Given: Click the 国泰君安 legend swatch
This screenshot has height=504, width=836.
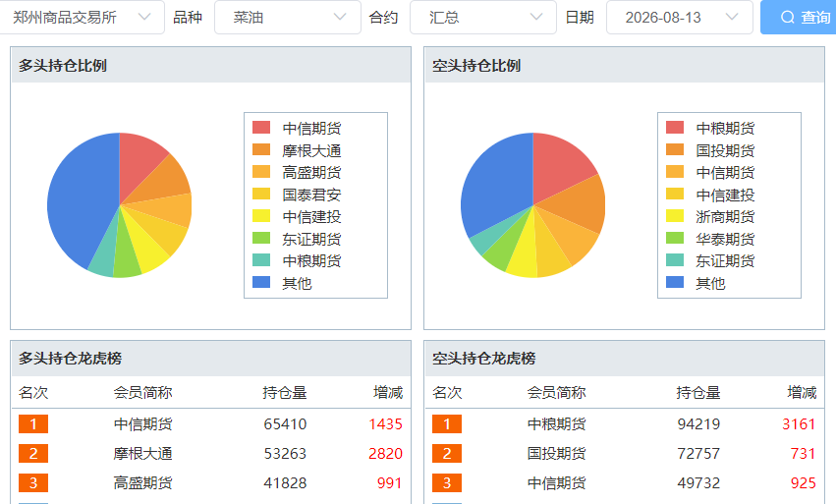Looking at the screenshot, I should tap(261, 195).
